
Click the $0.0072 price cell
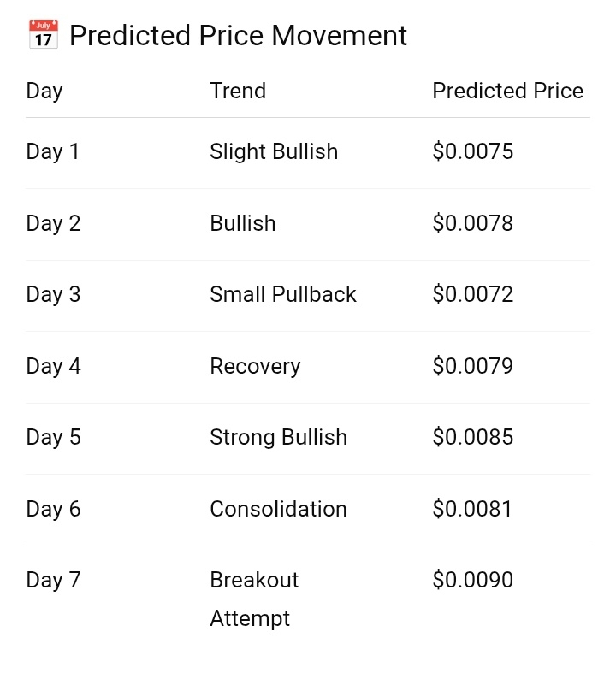point(473,295)
